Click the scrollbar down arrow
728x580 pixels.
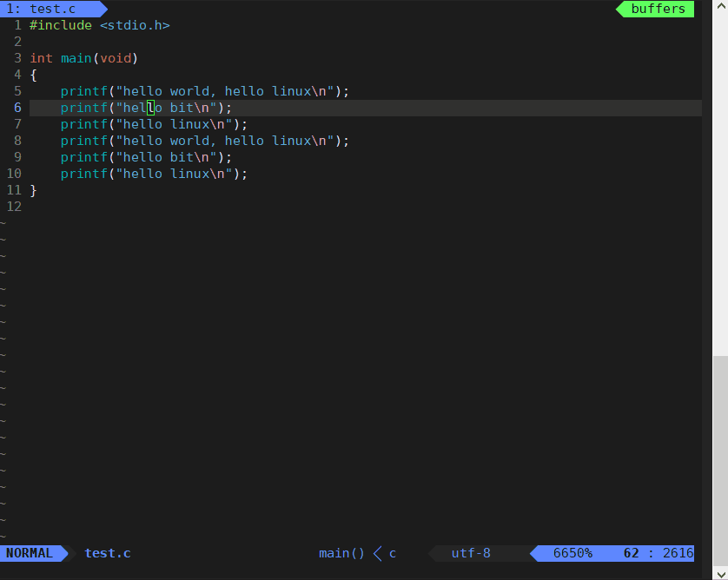(720, 574)
